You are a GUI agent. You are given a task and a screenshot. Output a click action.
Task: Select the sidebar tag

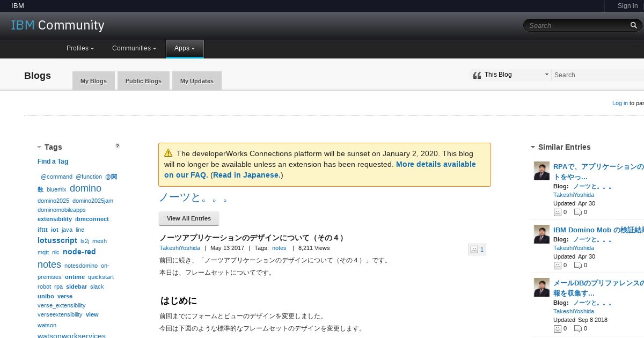(76, 286)
